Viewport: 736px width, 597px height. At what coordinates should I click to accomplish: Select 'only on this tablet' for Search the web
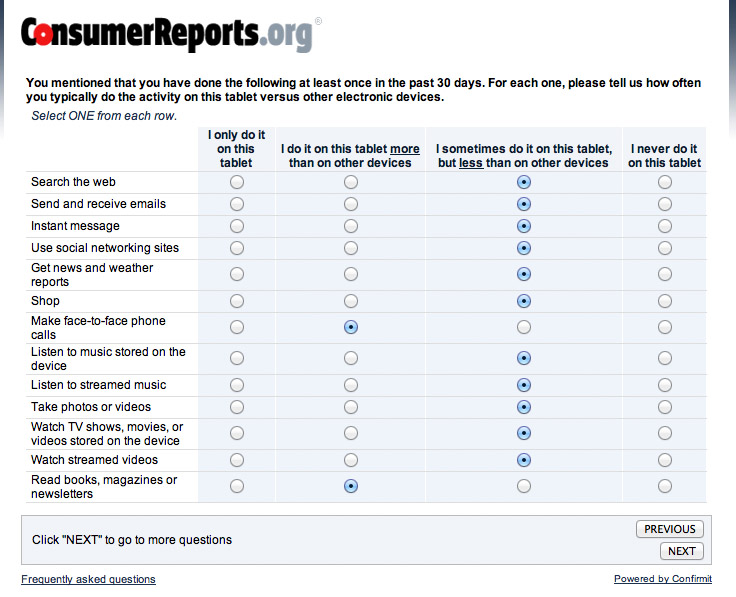(x=237, y=182)
